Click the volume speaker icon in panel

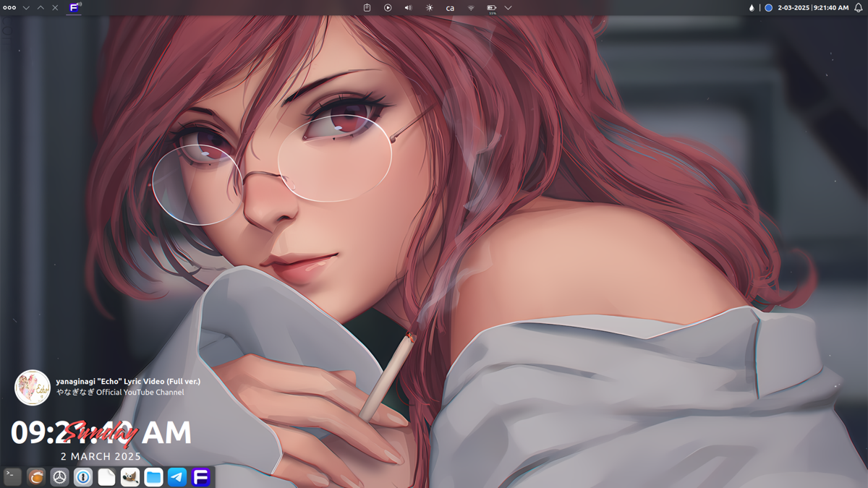pyautogui.click(x=408, y=8)
